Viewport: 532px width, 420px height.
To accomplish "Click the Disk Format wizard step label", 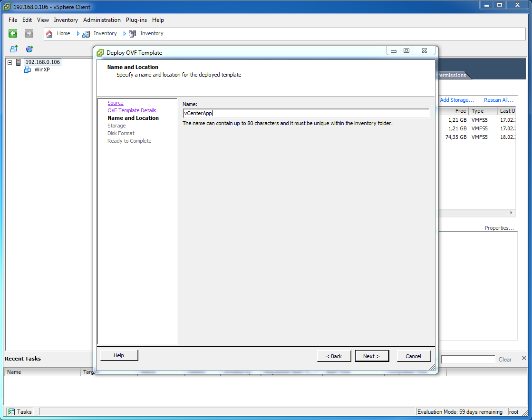I will click(x=121, y=133).
